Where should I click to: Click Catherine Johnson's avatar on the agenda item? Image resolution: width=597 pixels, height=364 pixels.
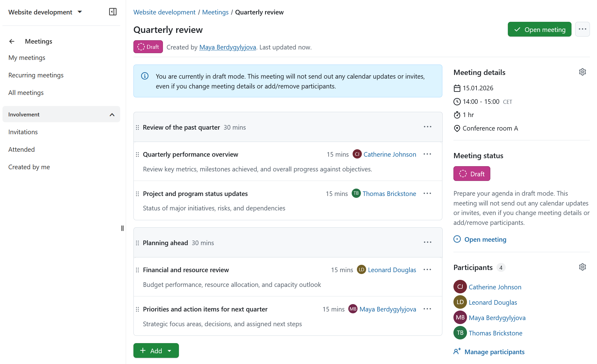(357, 154)
